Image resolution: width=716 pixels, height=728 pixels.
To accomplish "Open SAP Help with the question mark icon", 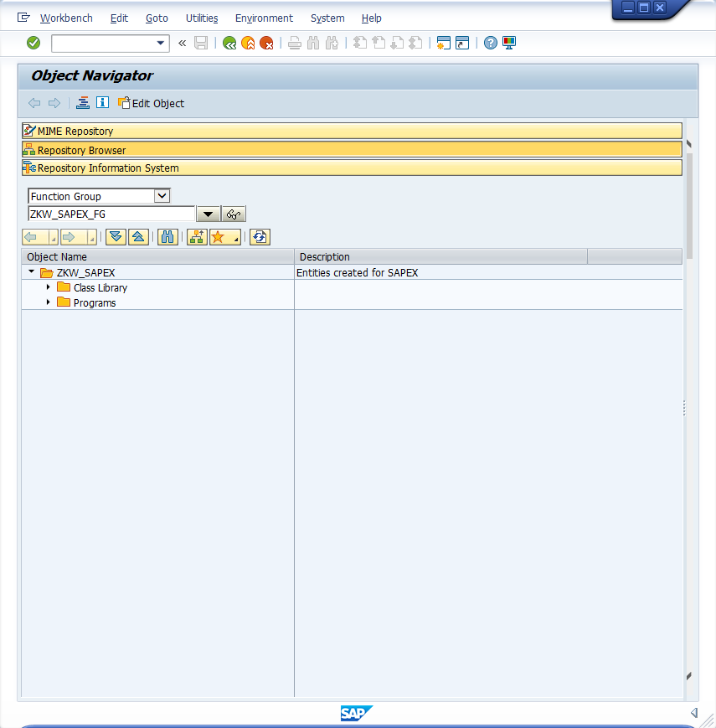I will (490, 43).
